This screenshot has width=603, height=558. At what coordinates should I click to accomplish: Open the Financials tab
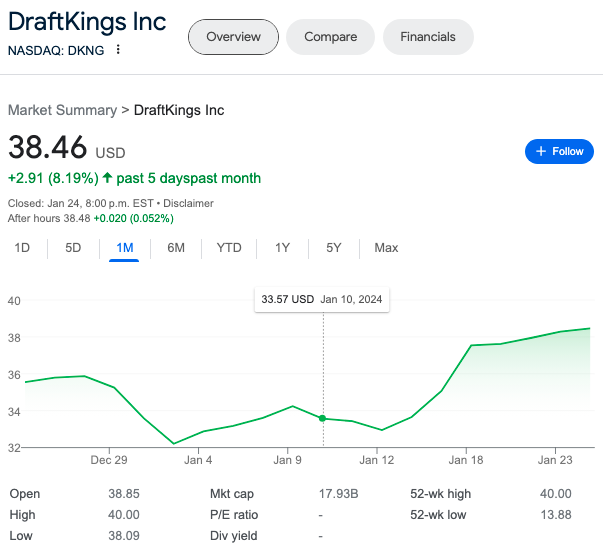pyautogui.click(x=428, y=37)
